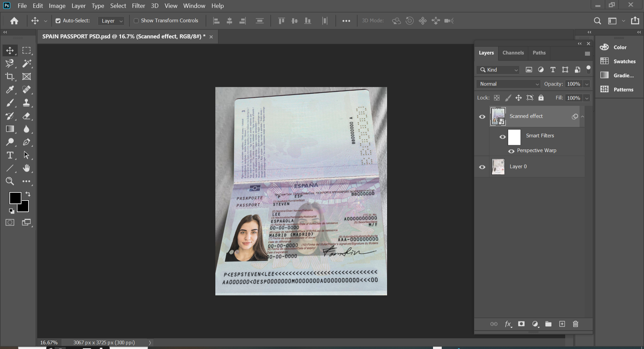Open the Normal blend mode dropdown

click(x=509, y=84)
